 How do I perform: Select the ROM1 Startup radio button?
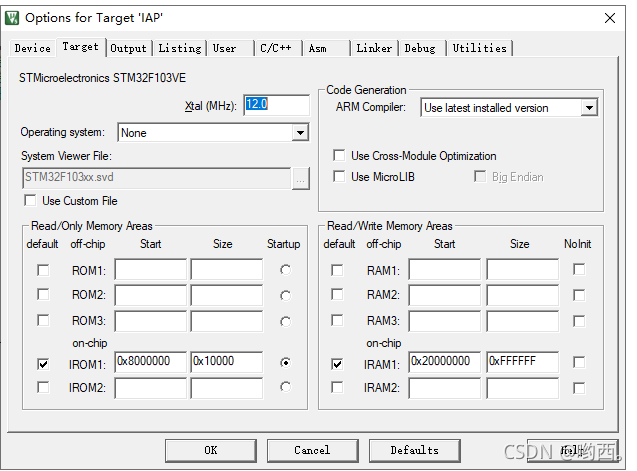(x=286, y=270)
